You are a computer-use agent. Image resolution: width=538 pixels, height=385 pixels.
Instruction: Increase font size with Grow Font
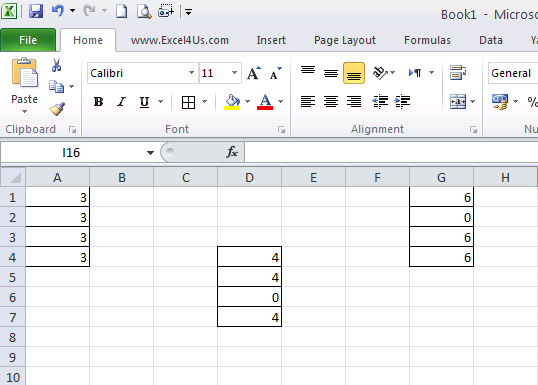254,73
